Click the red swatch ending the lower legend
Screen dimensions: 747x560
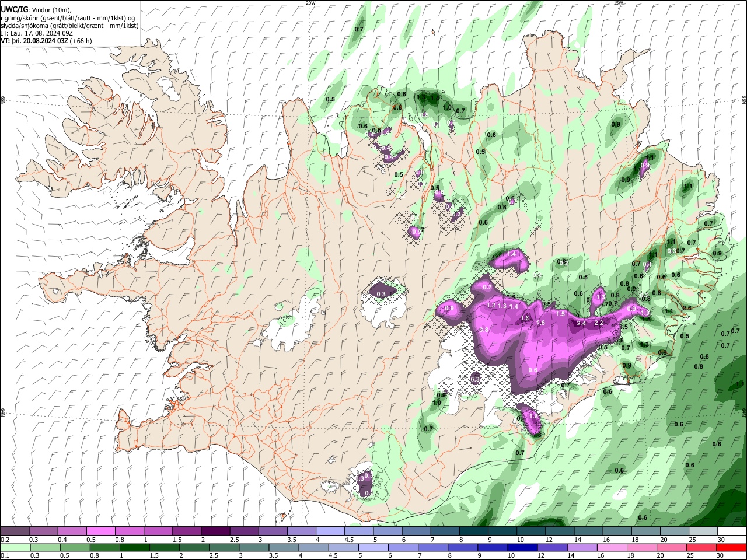731,547
